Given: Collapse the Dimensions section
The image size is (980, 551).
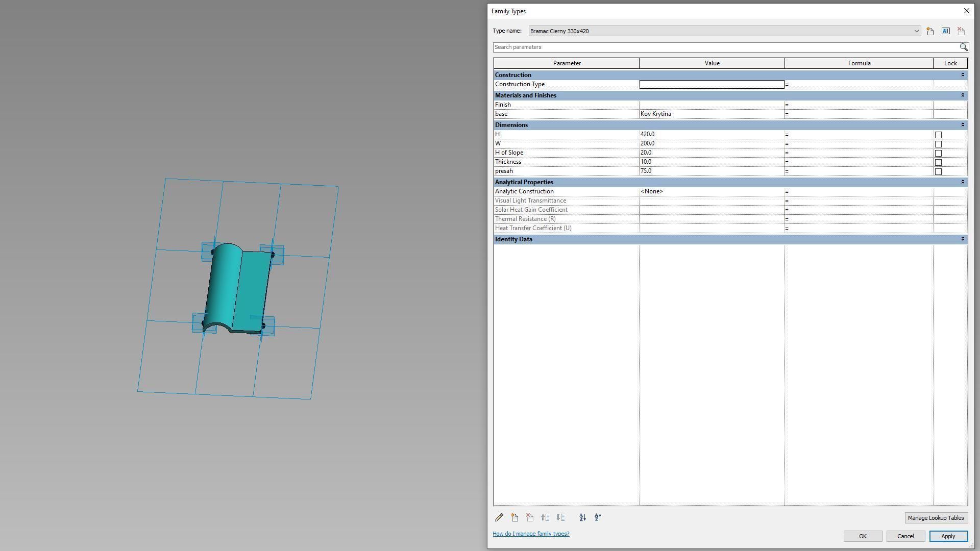Looking at the screenshot, I should [962, 124].
